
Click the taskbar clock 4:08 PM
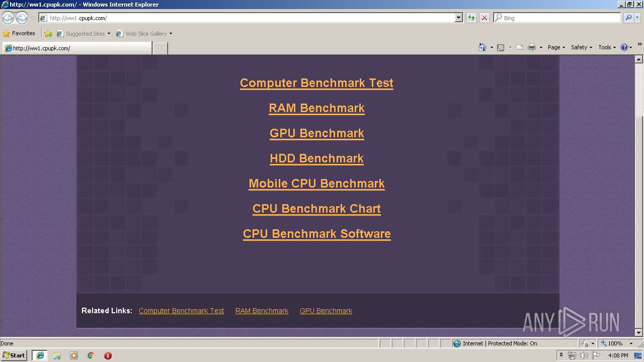(x=618, y=355)
